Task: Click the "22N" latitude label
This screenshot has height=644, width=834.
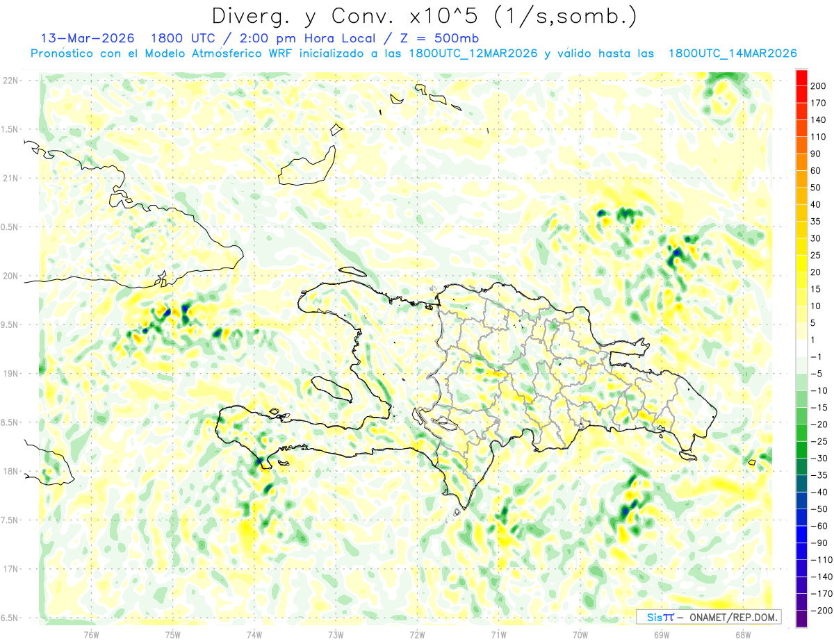Action: pyautogui.click(x=10, y=80)
